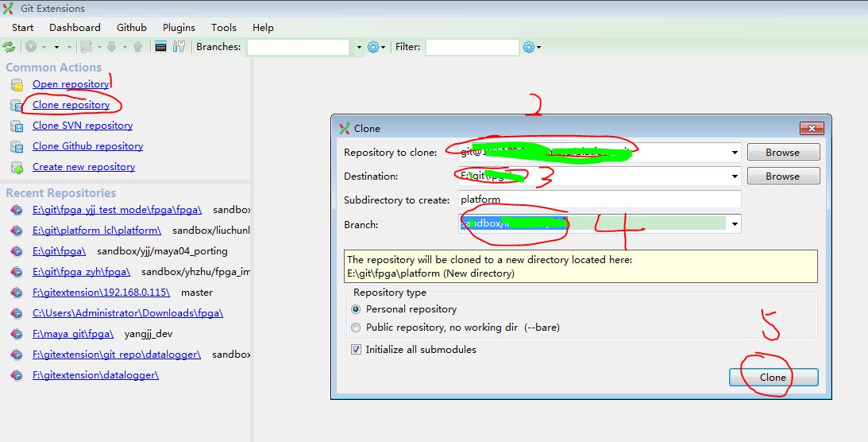Click the gear icon next to Branches
Screen dimensions: 868x442
[374, 47]
